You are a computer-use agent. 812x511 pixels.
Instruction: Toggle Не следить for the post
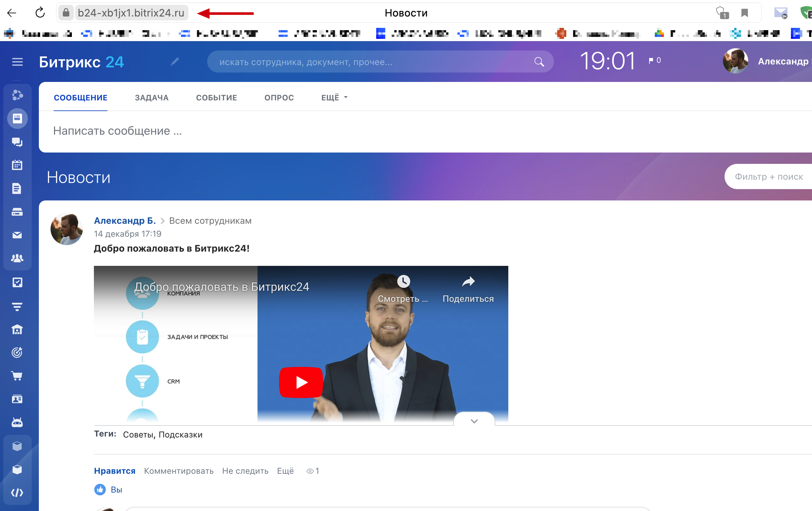point(245,471)
